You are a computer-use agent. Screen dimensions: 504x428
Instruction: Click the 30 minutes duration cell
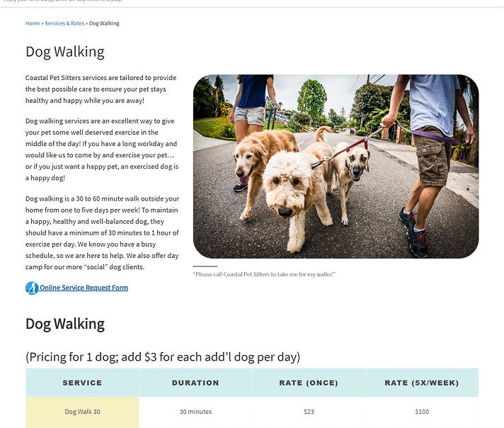click(x=195, y=412)
